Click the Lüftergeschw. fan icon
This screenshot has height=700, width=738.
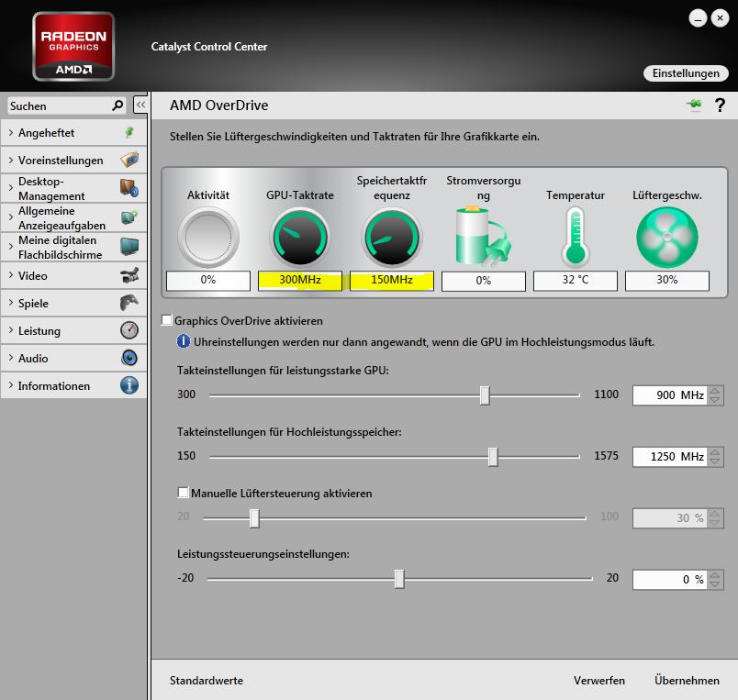tap(667, 238)
